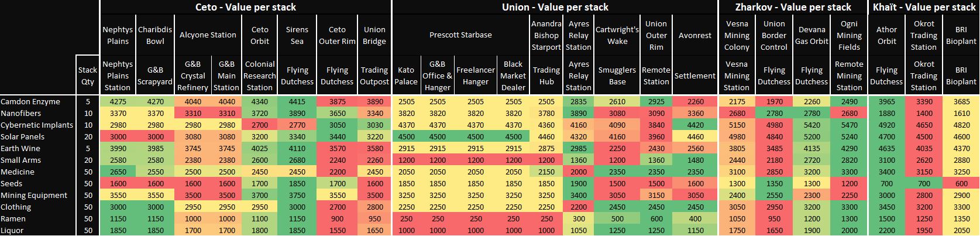Screen dimensions: 980x236
Task: Select the 'Smugglers Base' column header
Action: 617,76
